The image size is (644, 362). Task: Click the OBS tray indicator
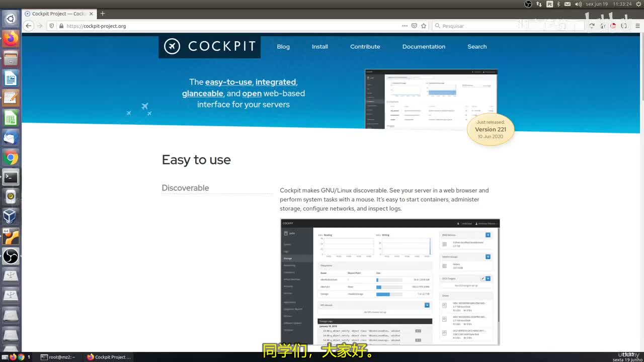528,4
